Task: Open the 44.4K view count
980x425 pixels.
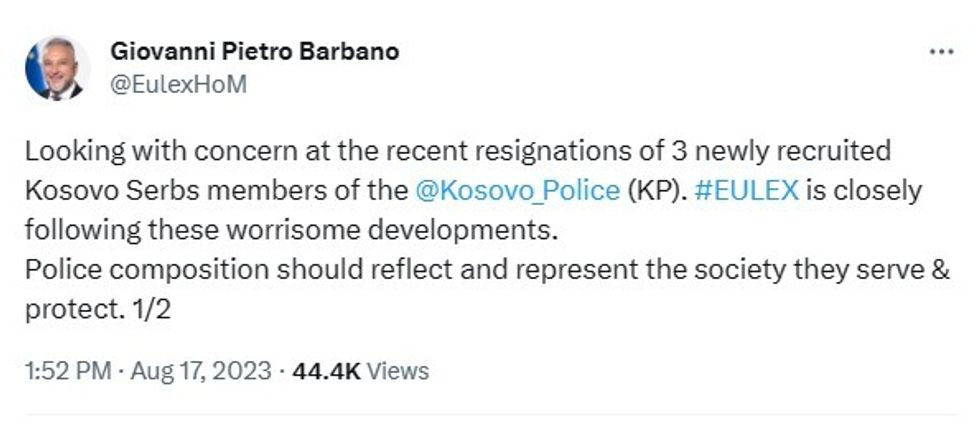Action: (327, 371)
